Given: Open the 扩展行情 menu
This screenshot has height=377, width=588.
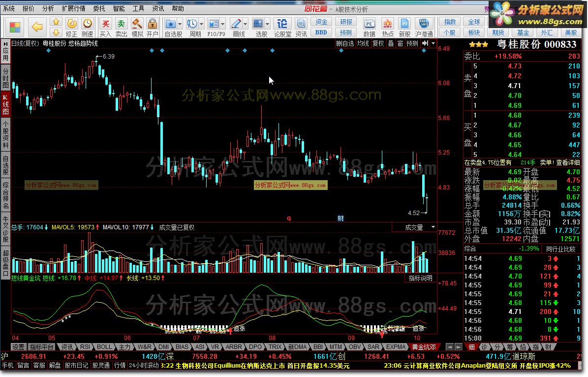Looking at the screenshot, I should click(73, 8).
